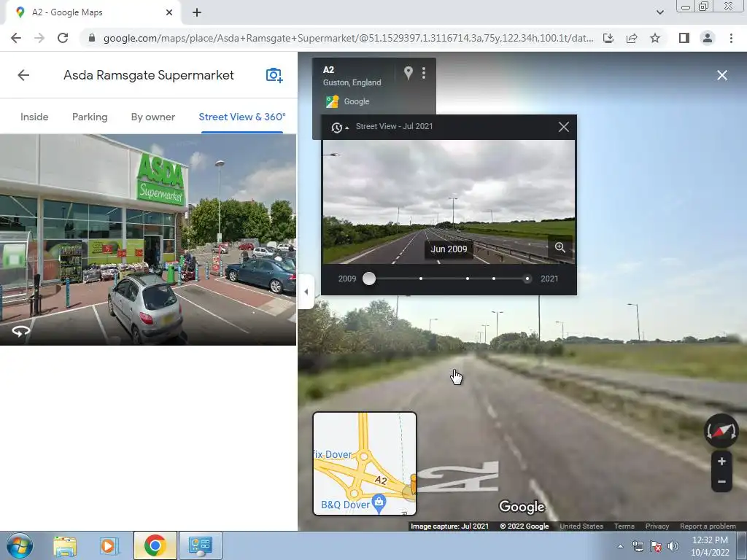
Task: Open Windows Media Player from taskbar
Action: pos(109,545)
